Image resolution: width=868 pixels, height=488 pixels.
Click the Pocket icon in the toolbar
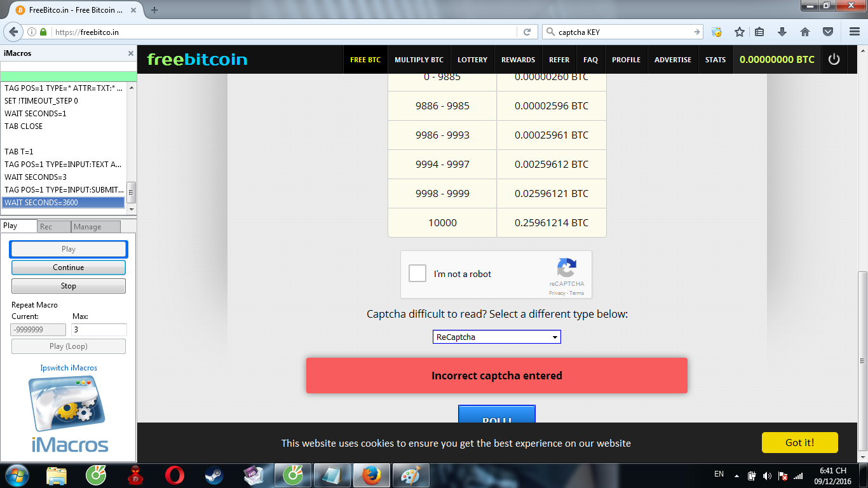pos(828,32)
